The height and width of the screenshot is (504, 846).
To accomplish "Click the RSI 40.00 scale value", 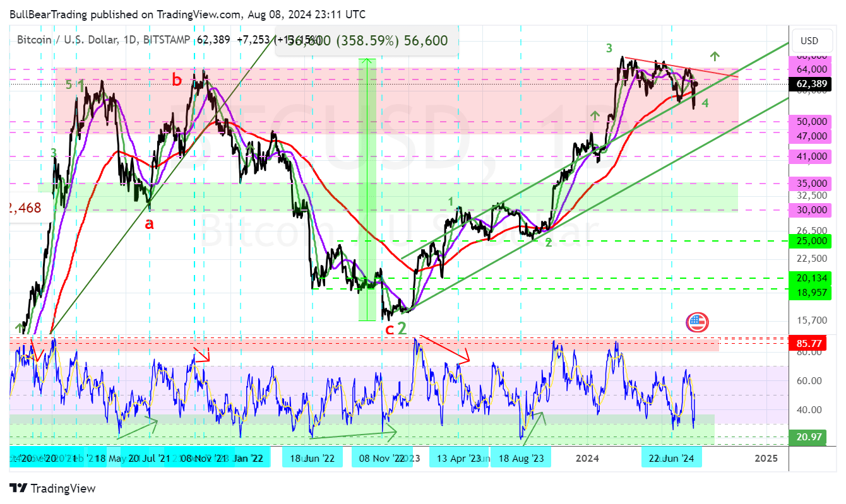I will (x=809, y=409).
